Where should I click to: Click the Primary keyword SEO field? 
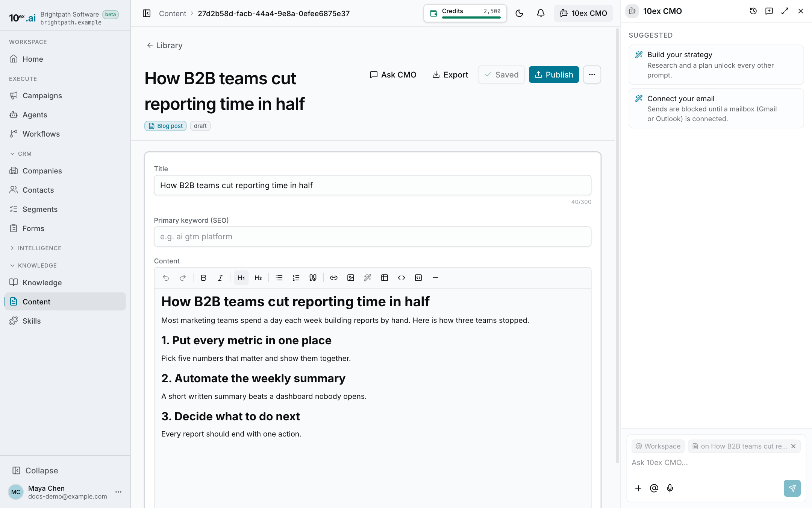(373, 237)
